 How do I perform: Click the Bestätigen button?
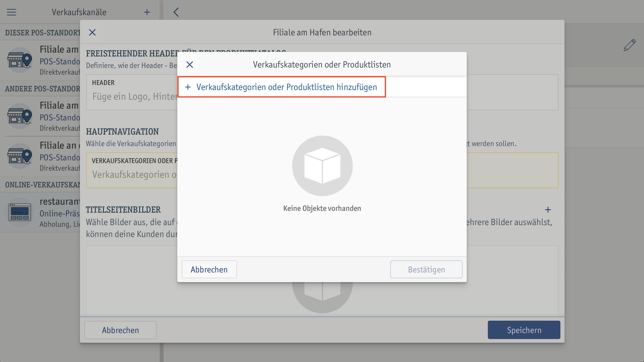pyautogui.click(x=426, y=269)
